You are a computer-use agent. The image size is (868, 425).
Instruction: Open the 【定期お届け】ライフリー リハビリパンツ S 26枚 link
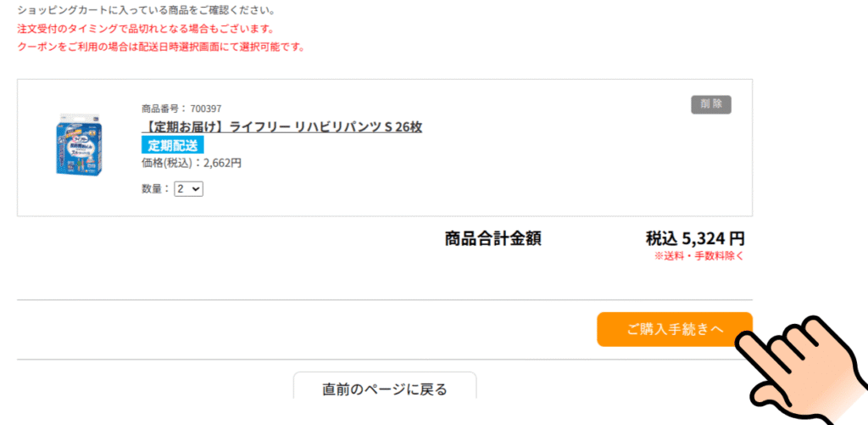pyautogui.click(x=281, y=127)
